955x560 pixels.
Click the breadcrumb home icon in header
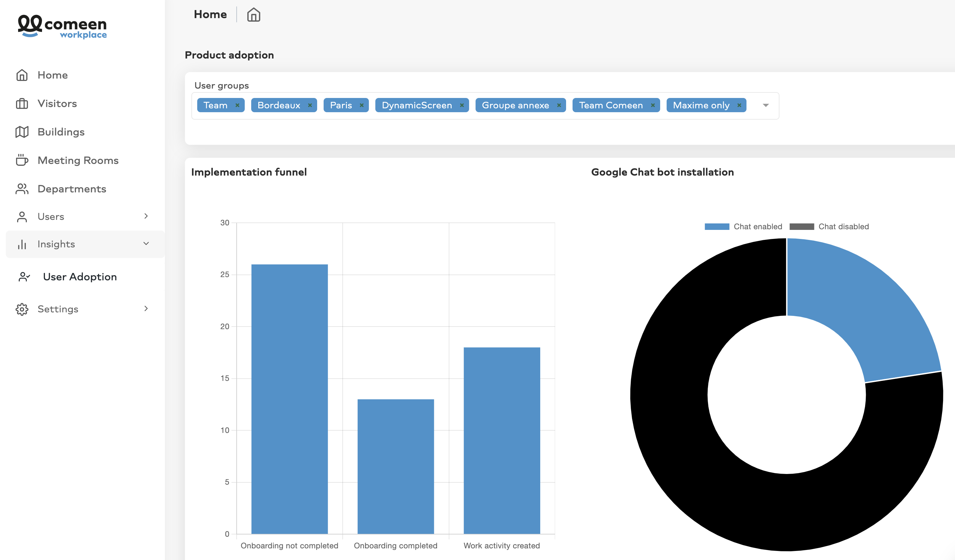[x=253, y=15]
